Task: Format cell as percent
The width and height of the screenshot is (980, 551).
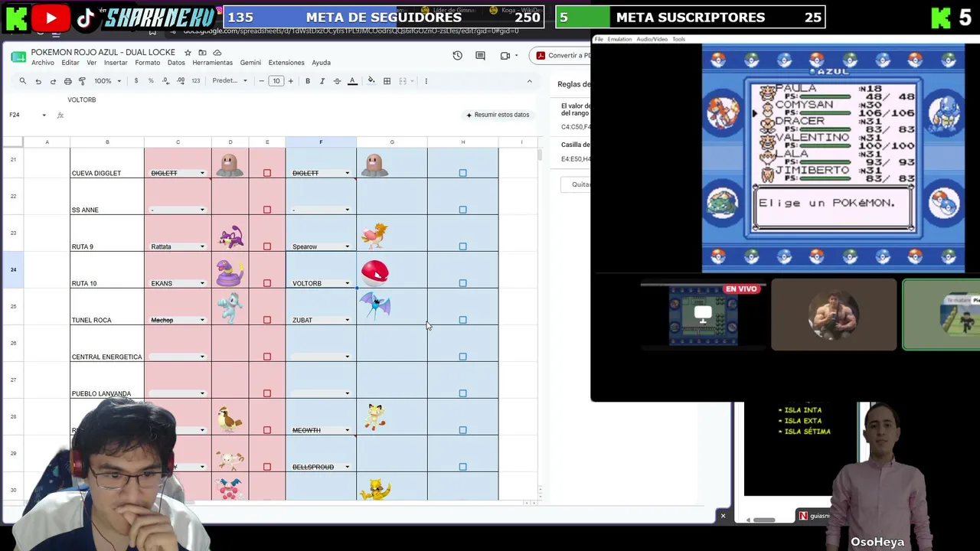Action: tap(151, 81)
